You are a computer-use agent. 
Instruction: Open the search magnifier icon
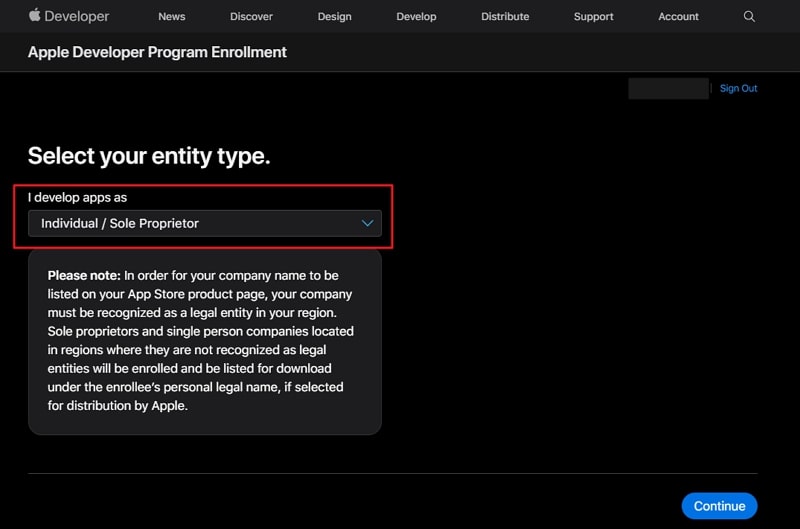coord(749,16)
